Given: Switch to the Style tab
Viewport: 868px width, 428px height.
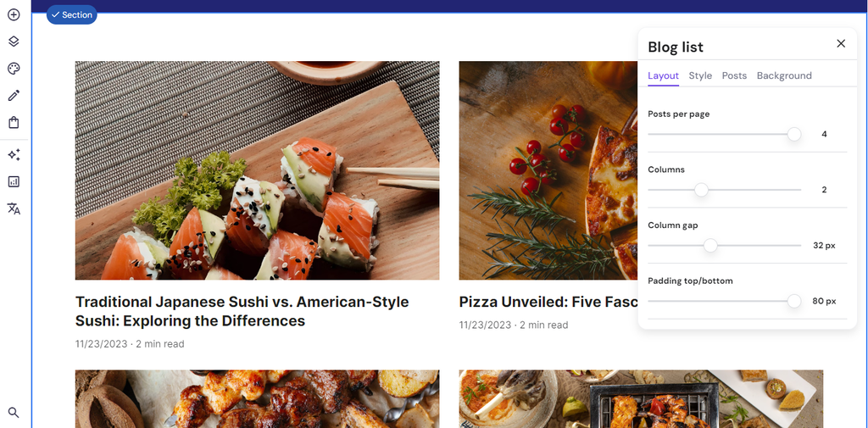Looking at the screenshot, I should pyautogui.click(x=700, y=75).
